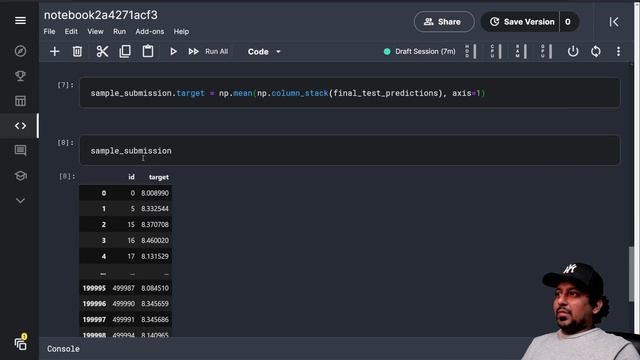Show the RAM usage meter
Image resolution: width=640 pixels, height=360 pixels.
pyautogui.click(x=521, y=51)
